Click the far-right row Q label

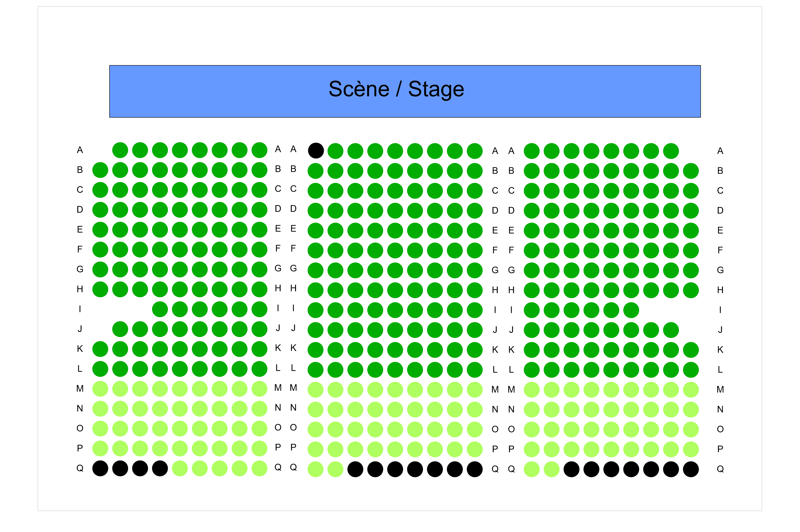click(x=720, y=469)
